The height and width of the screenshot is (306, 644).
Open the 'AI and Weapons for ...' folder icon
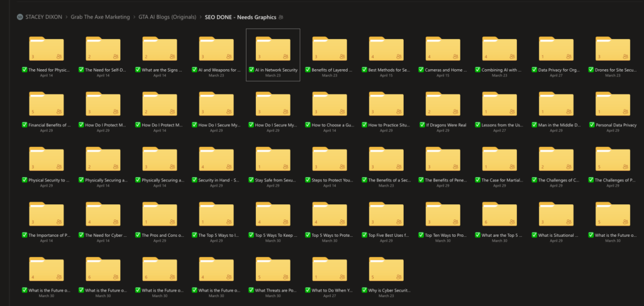[216, 49]
